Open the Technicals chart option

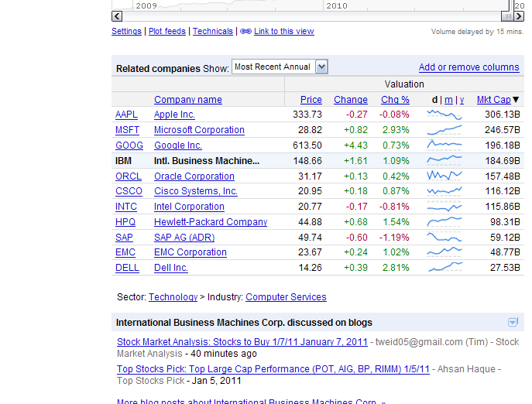click(212, 32)
